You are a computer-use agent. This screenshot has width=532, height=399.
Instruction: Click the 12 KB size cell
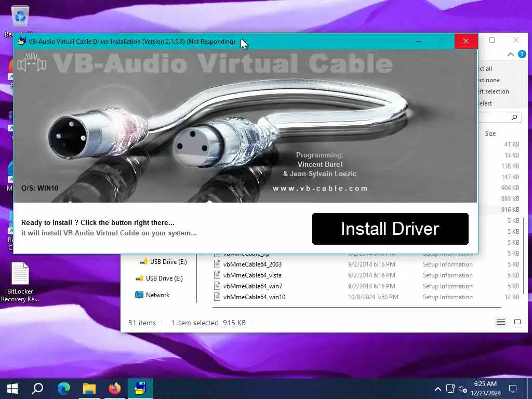pyautogui.click(x=512, y=297)
